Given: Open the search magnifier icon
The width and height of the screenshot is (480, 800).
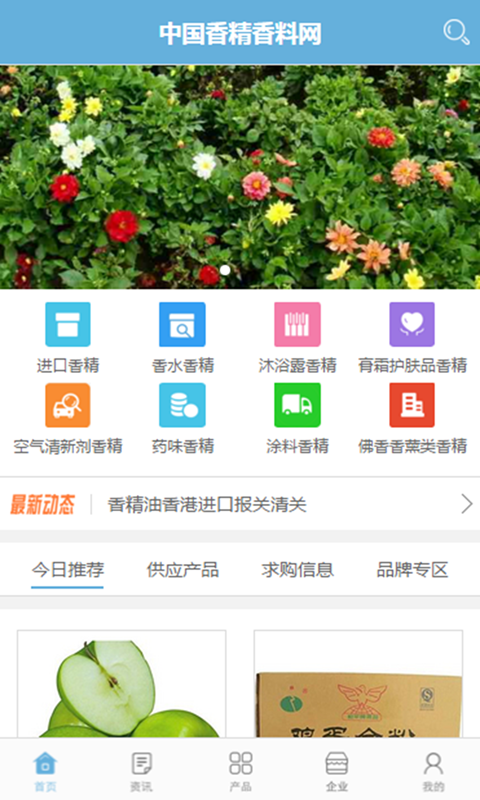Looking at the screenshot, I should click(x=456, y=32).
